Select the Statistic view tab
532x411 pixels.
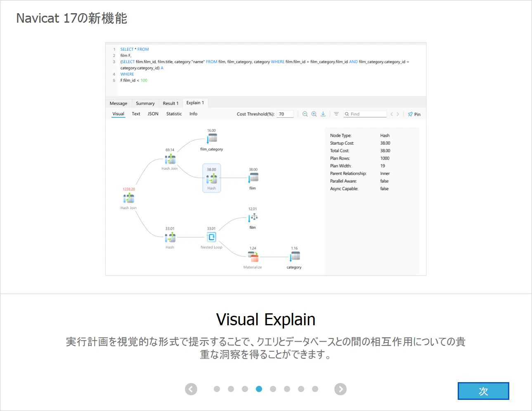(x=174, y=114)
